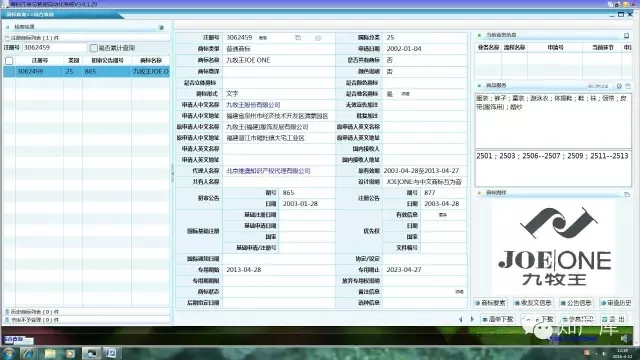Toggle the registered trademark list (1) checkbox

(7, 38)
